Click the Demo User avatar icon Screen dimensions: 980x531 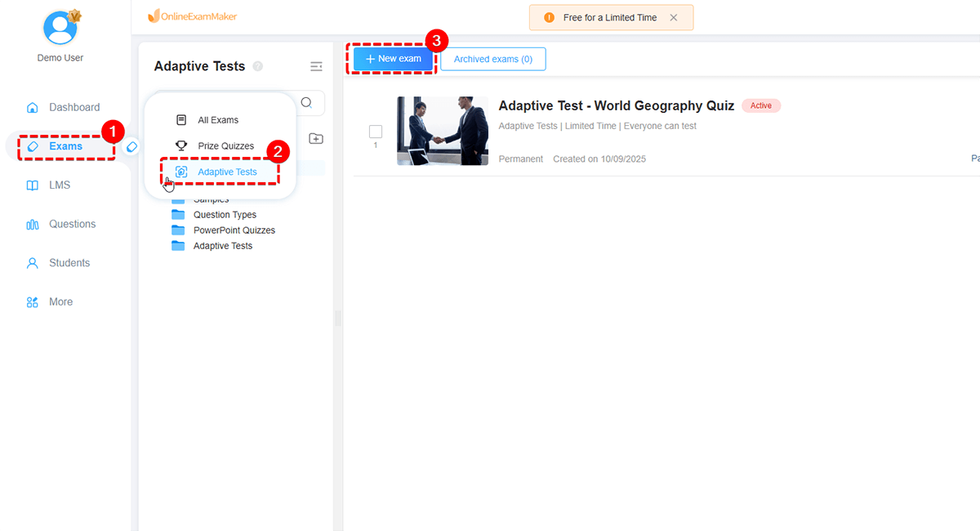60,27
